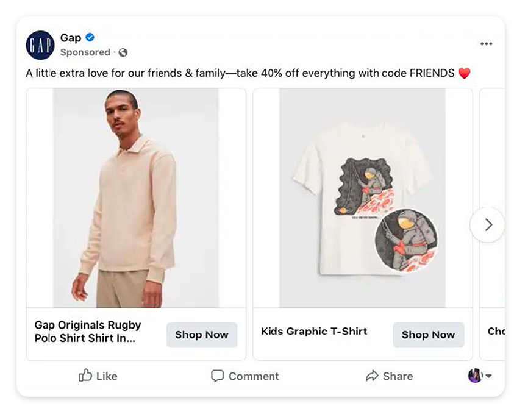Click the zoomed astronaut detail circle
Image resolution: width=514 pixels, height=420 pixels.
tap(406, 241)
